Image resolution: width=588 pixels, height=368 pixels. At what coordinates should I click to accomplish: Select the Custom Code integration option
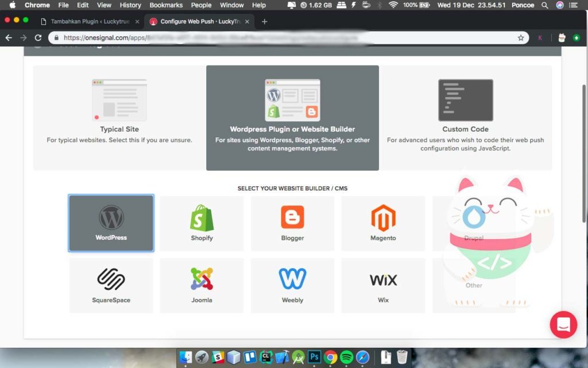(x=465, y=118)
